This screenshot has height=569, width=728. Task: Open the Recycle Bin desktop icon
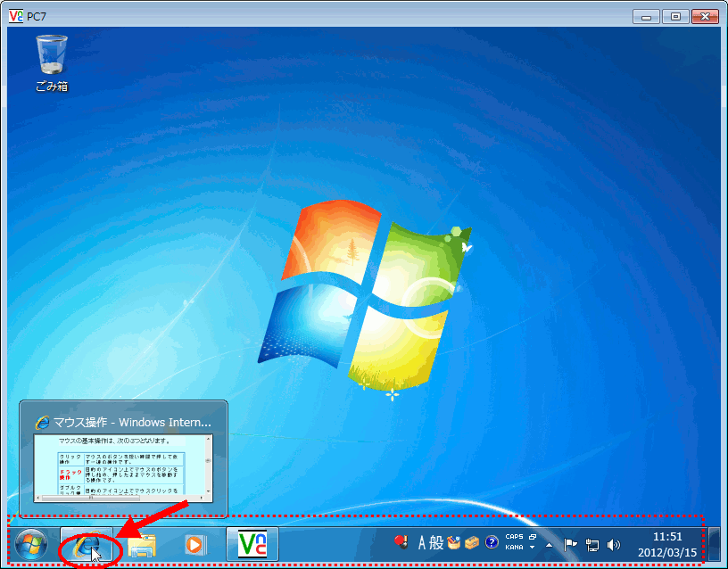pos(52,62)
